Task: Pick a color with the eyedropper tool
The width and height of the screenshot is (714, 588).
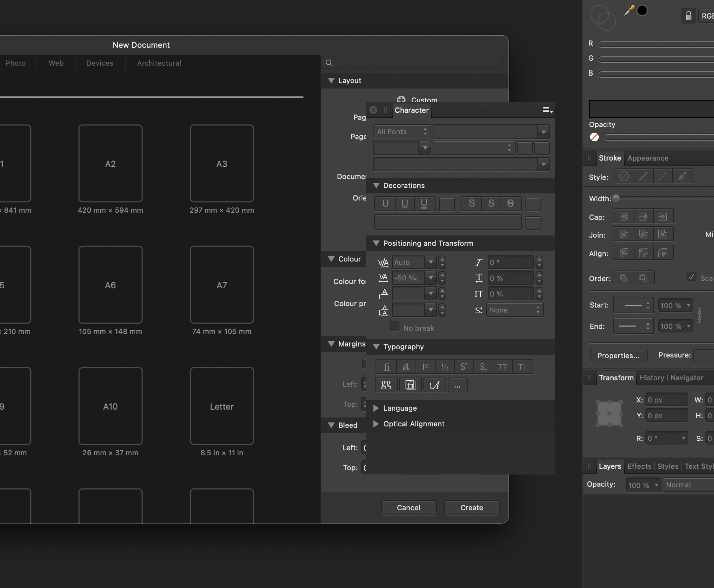Action: [x=629, y=11]
